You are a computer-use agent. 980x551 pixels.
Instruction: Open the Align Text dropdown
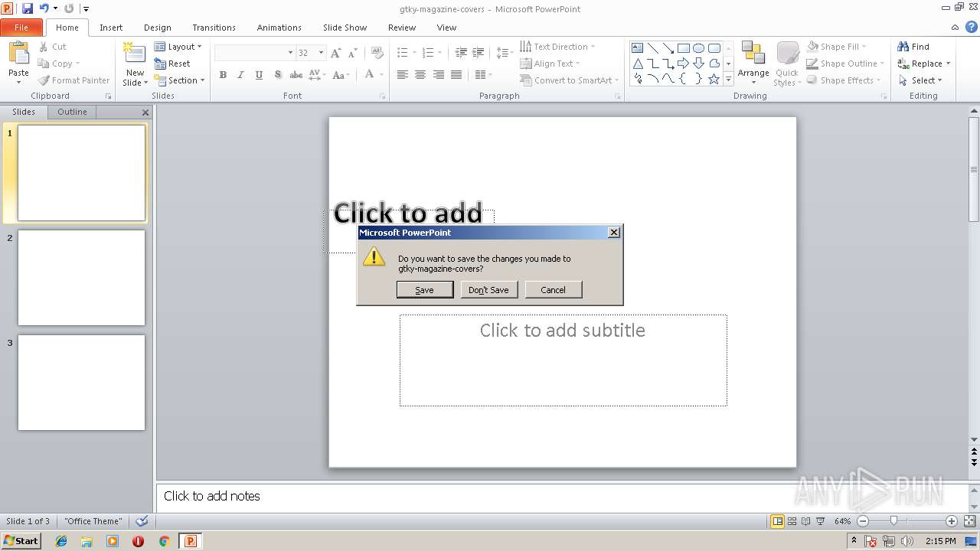[550, 64]
